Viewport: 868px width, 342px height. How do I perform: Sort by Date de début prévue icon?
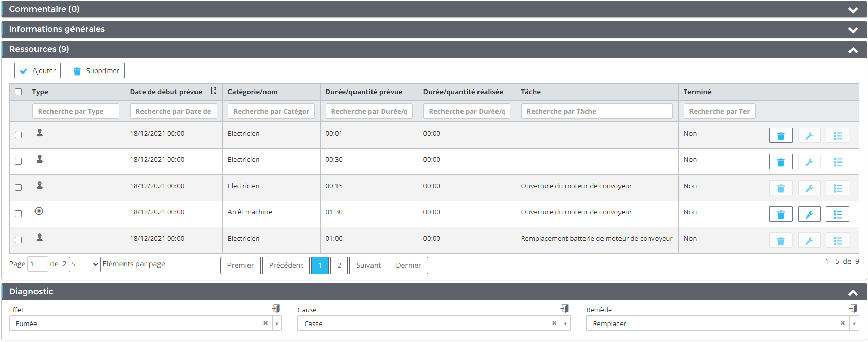tap(213, 92)
